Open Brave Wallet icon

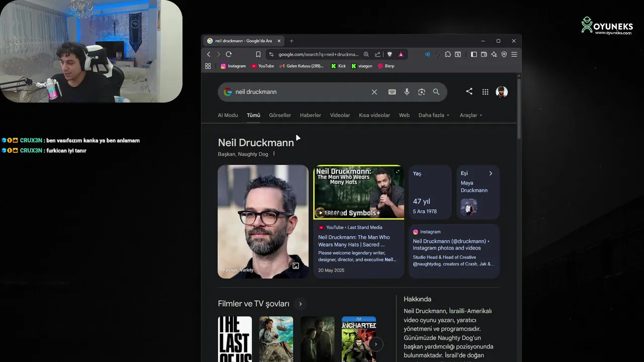[x=484, y=54]
